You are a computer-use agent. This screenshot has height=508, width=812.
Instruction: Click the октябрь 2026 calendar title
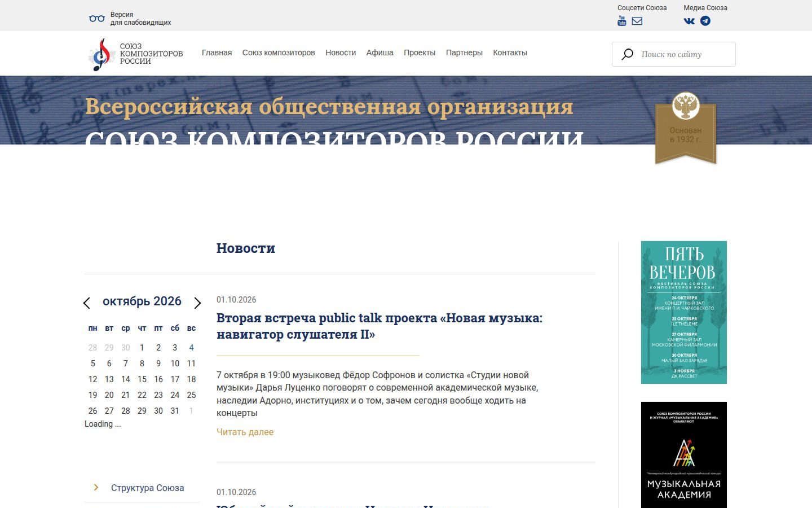pyautogui.click(x=142, y=301)
